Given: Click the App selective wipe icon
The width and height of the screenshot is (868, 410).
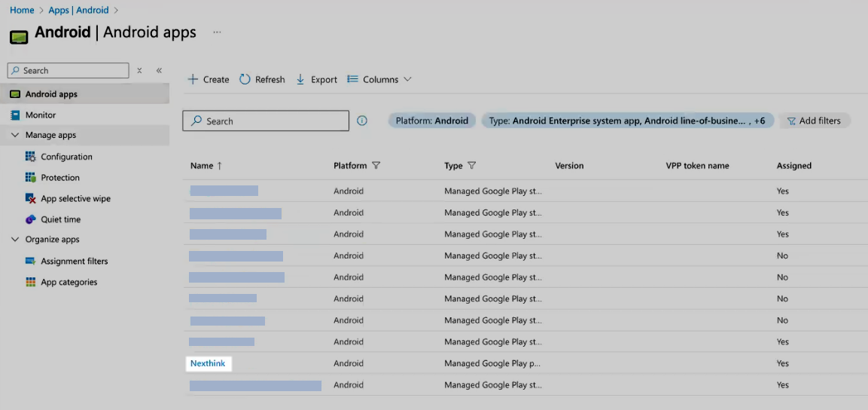Looking at the screenshot, I should [30, 198].
